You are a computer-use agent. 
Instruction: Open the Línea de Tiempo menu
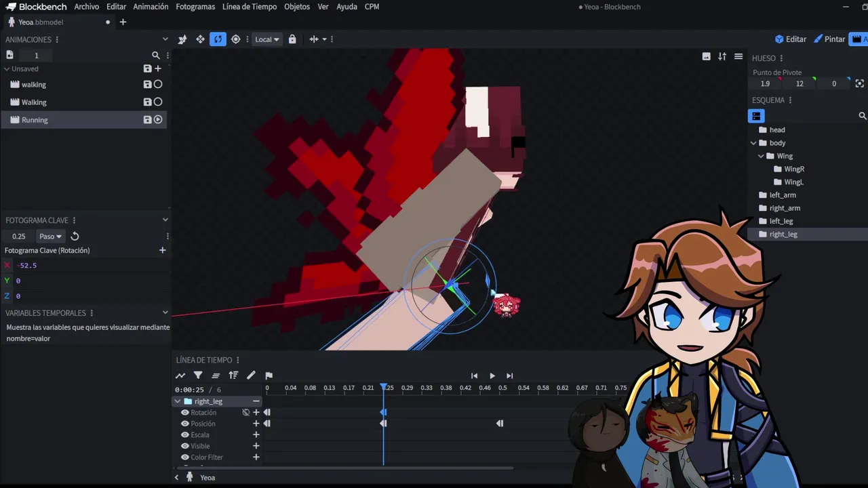[250, 7]
